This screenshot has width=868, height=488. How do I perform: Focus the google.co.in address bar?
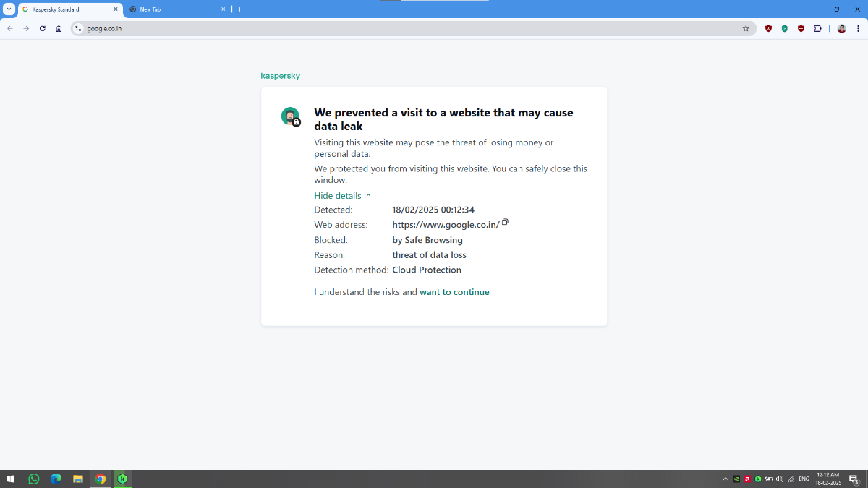click(412, 28)
